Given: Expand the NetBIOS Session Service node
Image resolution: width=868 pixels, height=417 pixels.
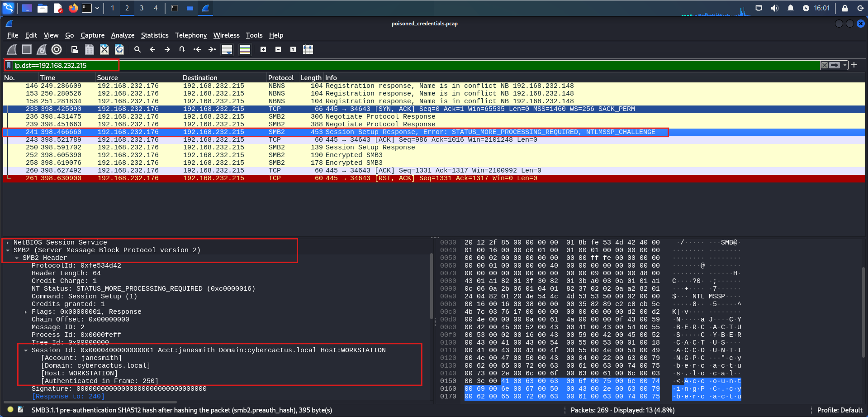Looking at the screenshot, I should [8, 243].
